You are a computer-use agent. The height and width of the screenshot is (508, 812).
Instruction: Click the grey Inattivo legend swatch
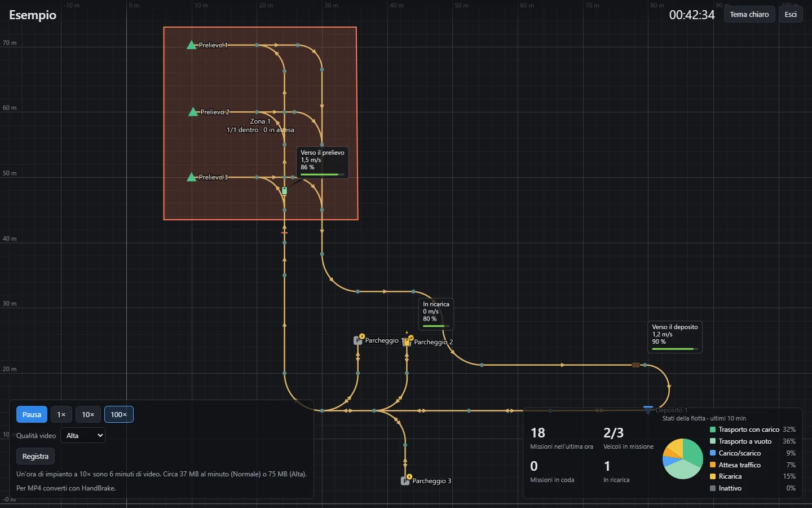(x=713, y=488)
